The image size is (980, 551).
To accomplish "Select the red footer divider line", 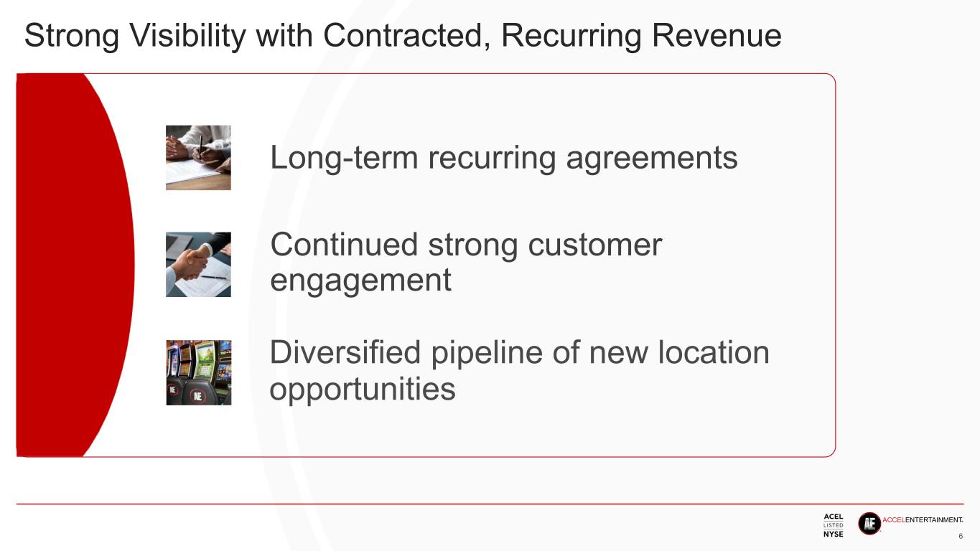I will pyautogui.click(x=490, y=504).
